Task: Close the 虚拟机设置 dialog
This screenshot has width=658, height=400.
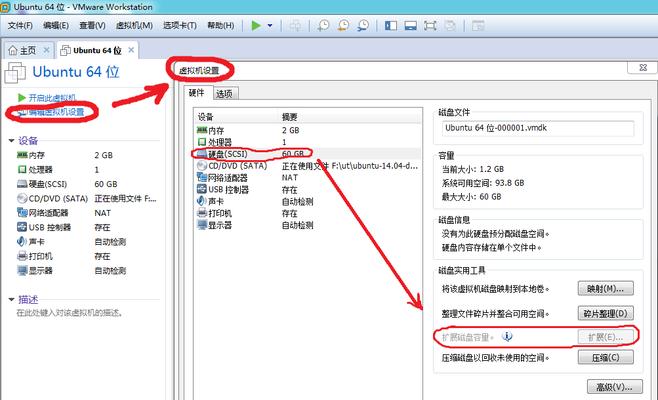Action: (642, 68)
